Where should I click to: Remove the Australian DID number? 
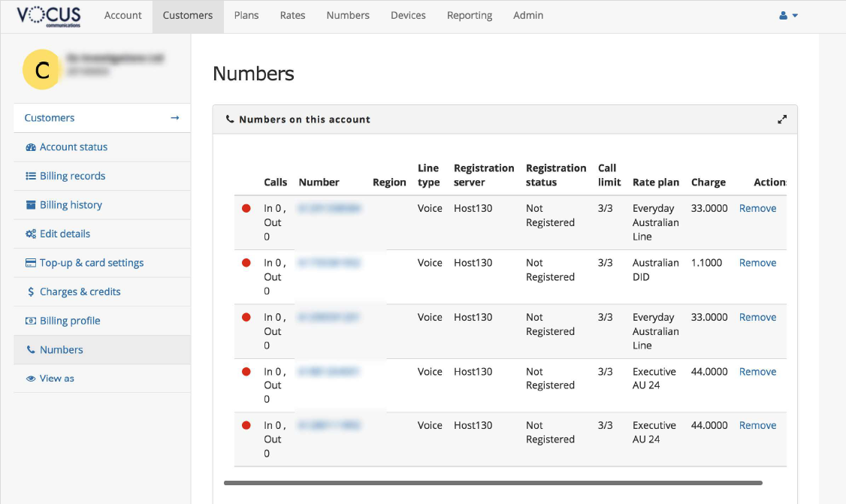point(757,263)
